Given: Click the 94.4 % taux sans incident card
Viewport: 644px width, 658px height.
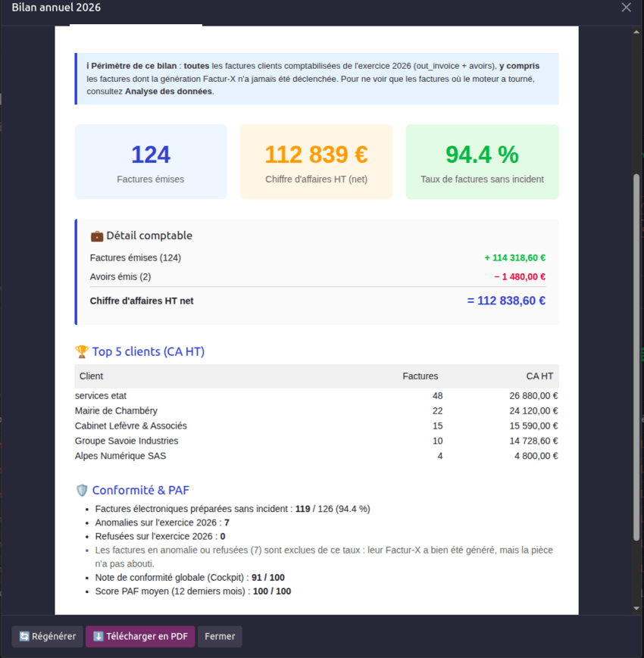Looking at the screenshot, I should point(482,161).
